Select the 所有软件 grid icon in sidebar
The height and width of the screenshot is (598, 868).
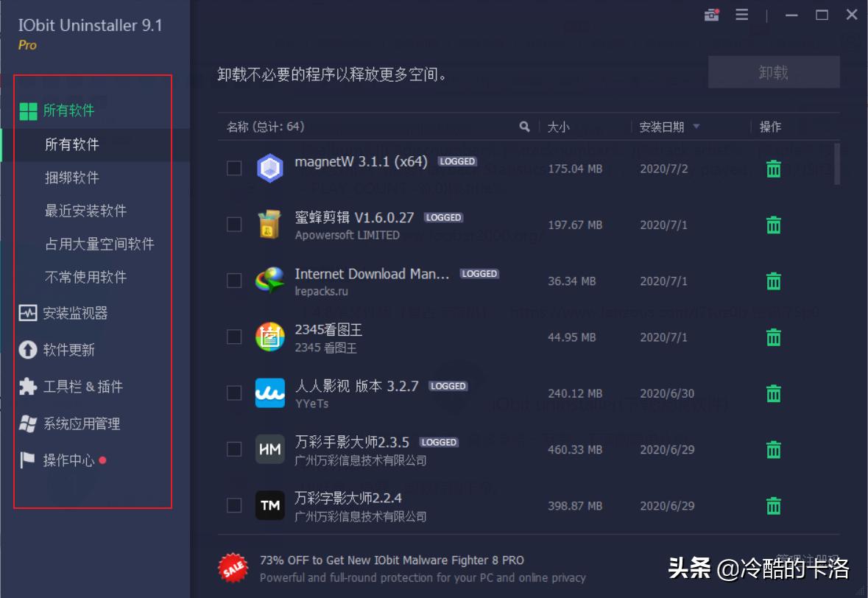(28, 110)
